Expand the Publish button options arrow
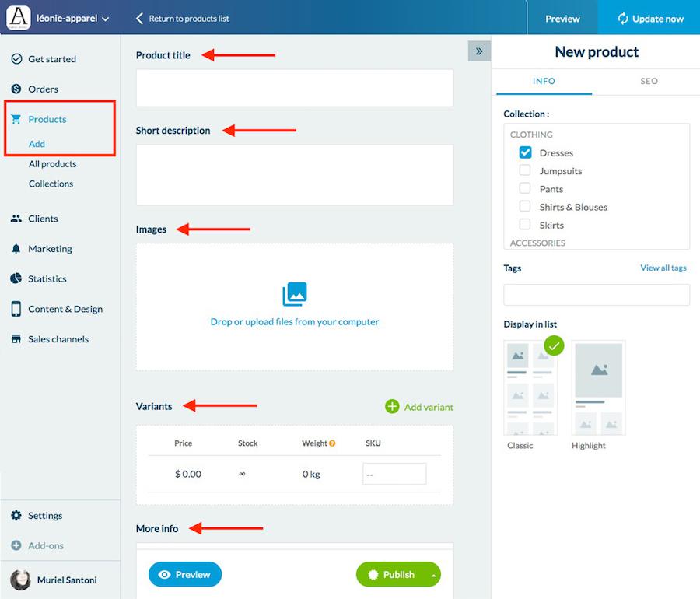The image size is (700, 599). click(433, 574)
